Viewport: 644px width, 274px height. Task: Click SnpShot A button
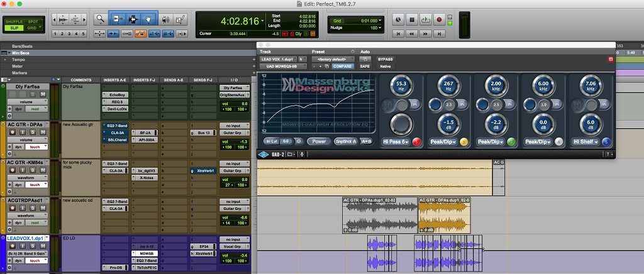click(345, 141)
